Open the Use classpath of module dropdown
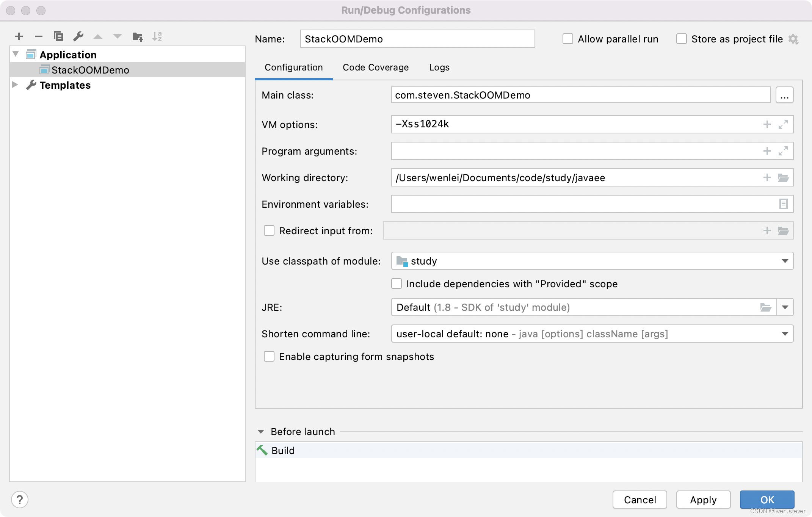 tap(786, 260)
